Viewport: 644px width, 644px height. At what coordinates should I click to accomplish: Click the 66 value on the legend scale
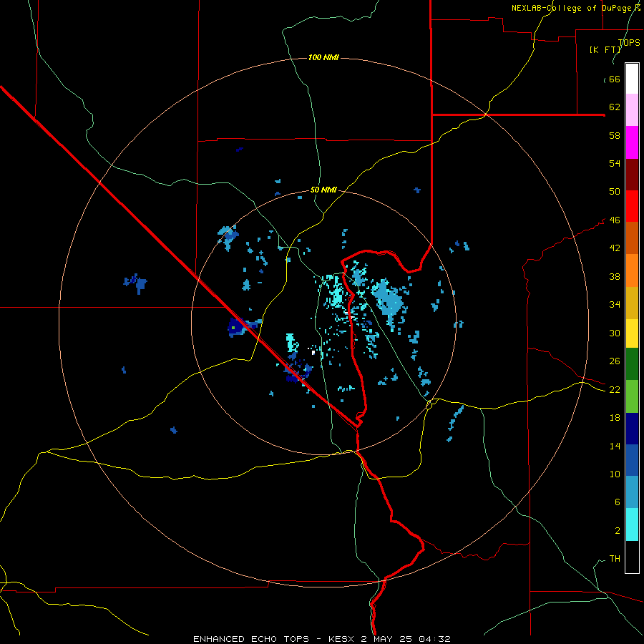615,79
